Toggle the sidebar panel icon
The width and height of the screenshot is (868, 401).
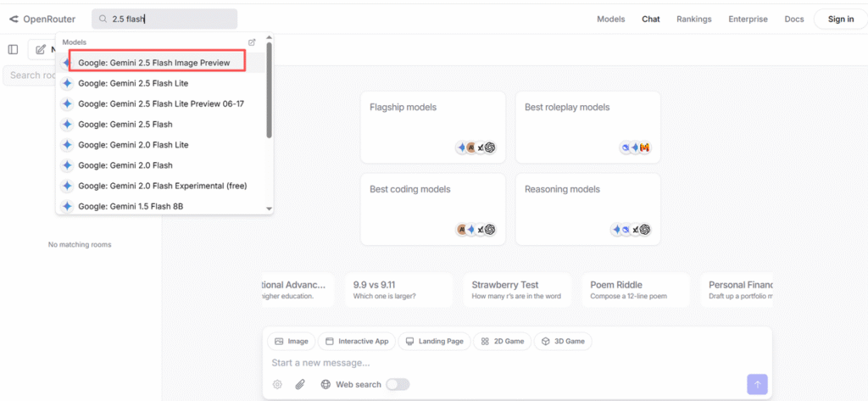[x=13, y=50]
